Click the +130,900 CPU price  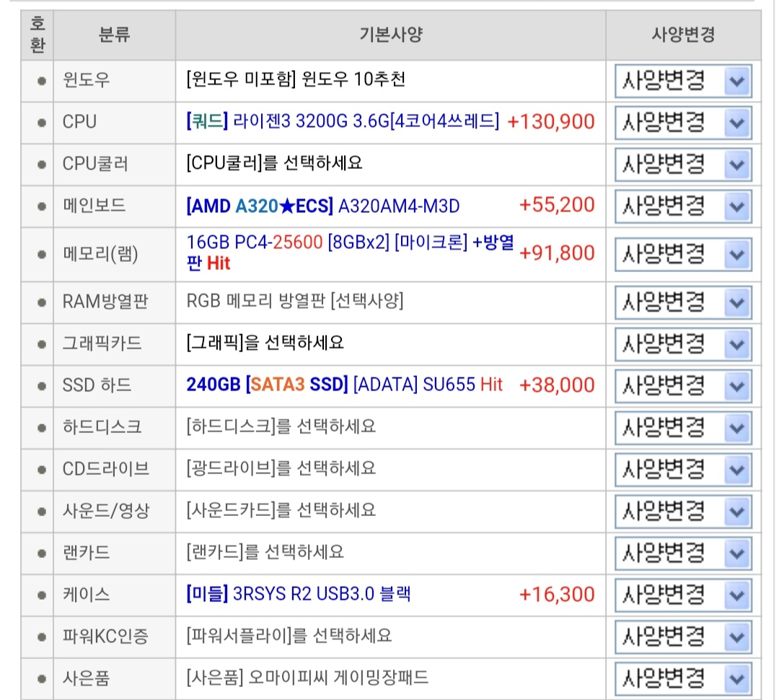point(551,122)
